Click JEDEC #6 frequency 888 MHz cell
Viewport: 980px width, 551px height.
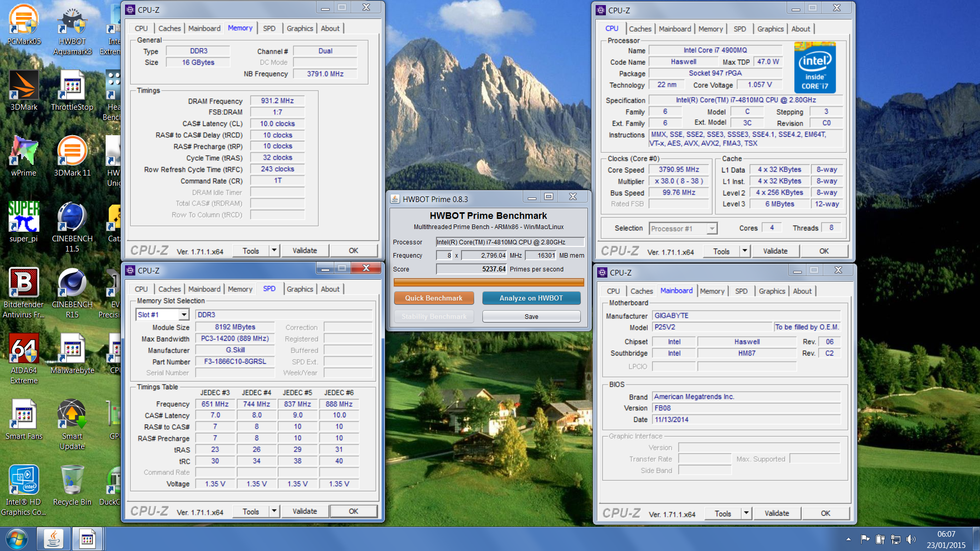coord(339,404)
